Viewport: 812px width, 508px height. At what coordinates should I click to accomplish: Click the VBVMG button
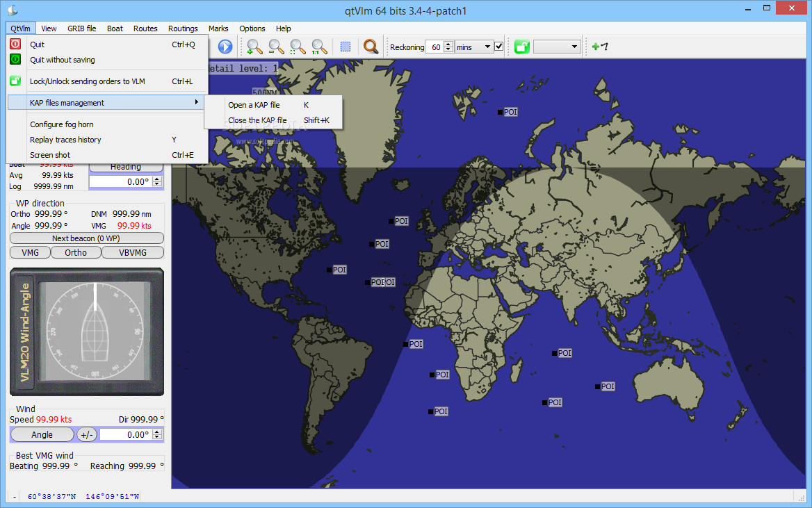tap(133, 253)
